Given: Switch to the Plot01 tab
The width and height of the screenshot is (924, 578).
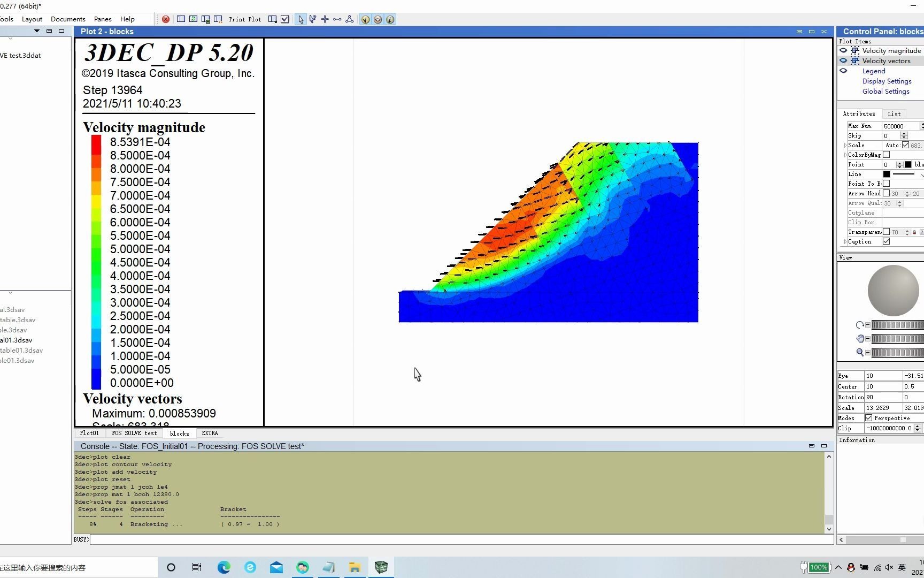Looking at the screenshot, I should (89, 433).
